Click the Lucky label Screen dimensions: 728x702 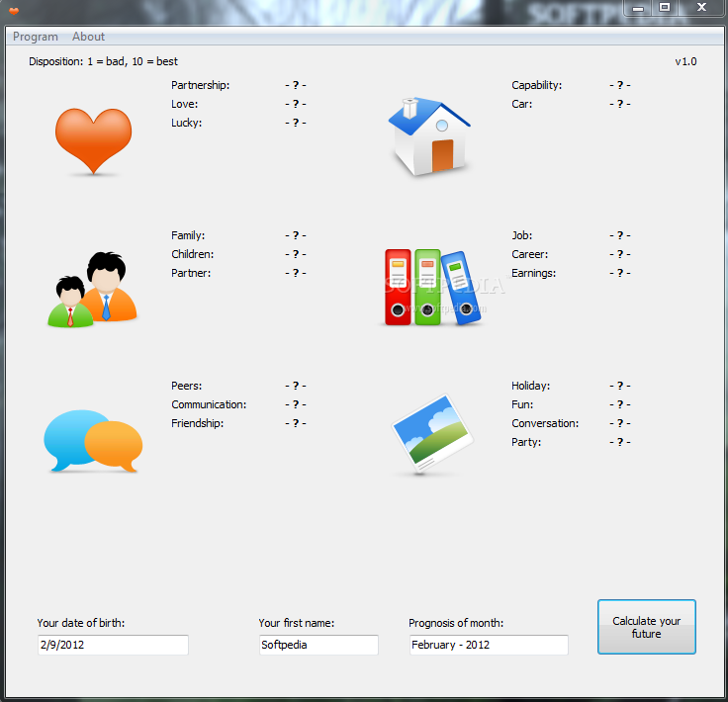186,123
